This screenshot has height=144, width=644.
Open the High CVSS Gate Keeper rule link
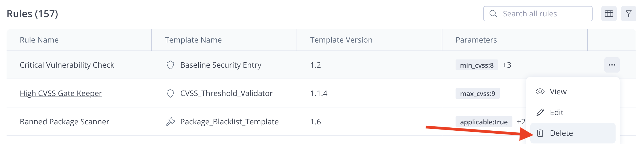(x=61, y=93)
